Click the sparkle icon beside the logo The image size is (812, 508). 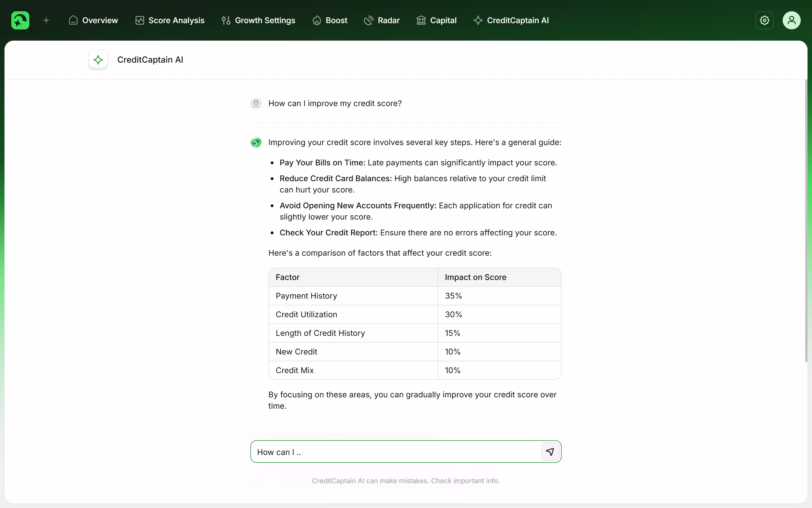pyautogui.click(x=46, y=21)
